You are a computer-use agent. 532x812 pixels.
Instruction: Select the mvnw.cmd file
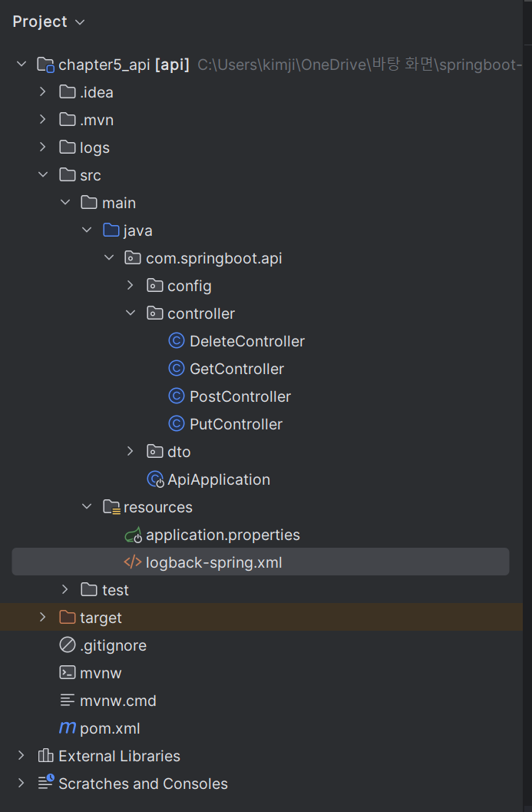point(117,701)
